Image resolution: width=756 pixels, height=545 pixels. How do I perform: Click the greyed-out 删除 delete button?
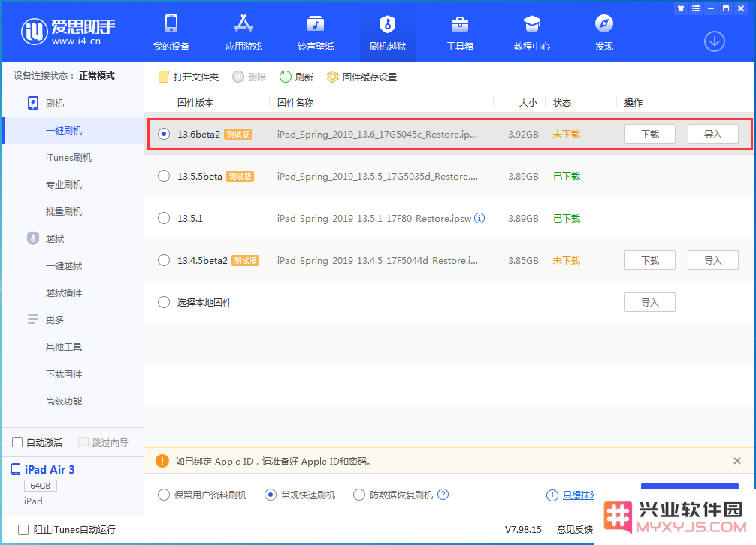249,77
